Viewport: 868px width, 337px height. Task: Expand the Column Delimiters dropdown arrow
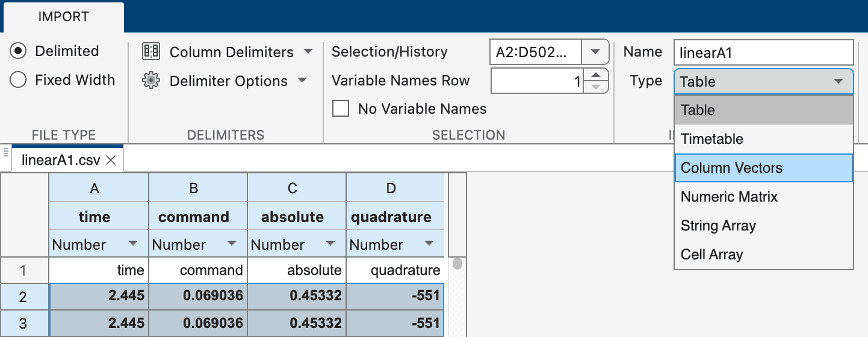[x=308, y=52]
